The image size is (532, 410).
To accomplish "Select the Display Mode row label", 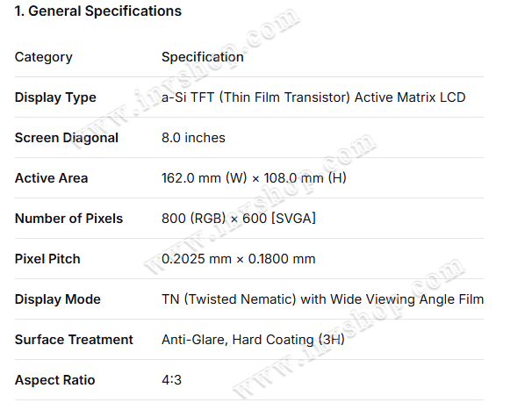I will click(x=58, y=299).
